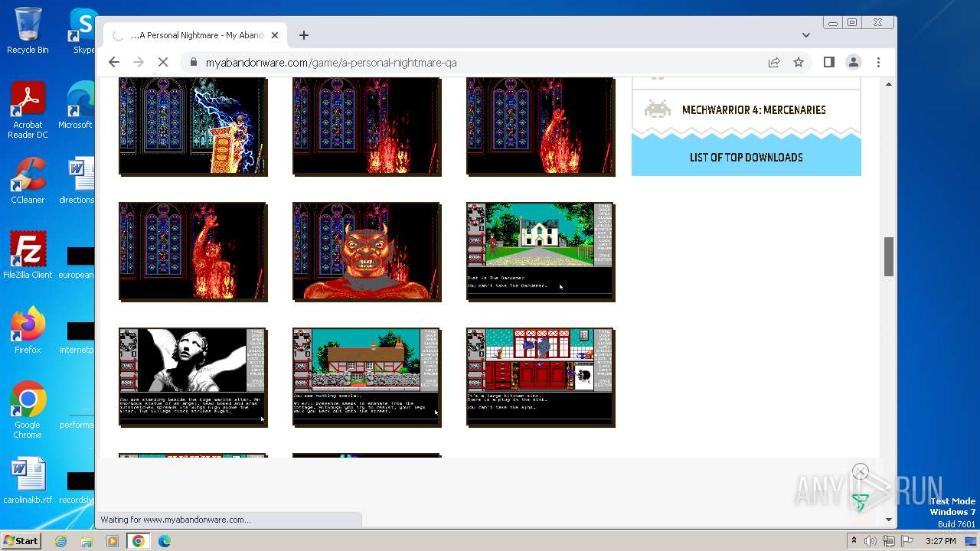980x551 pixels.
Task: Go back to the previous page
Action: (114, 62)
